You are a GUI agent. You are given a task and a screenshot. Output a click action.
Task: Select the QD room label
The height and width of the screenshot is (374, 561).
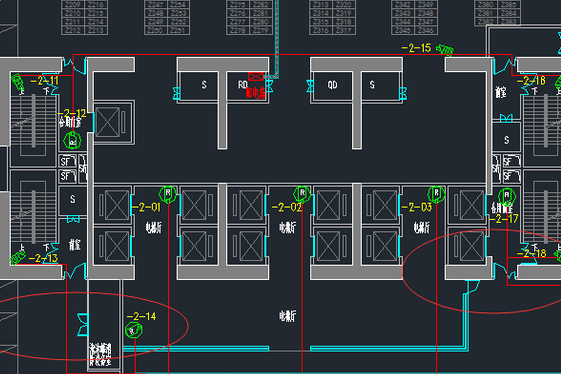332,85
